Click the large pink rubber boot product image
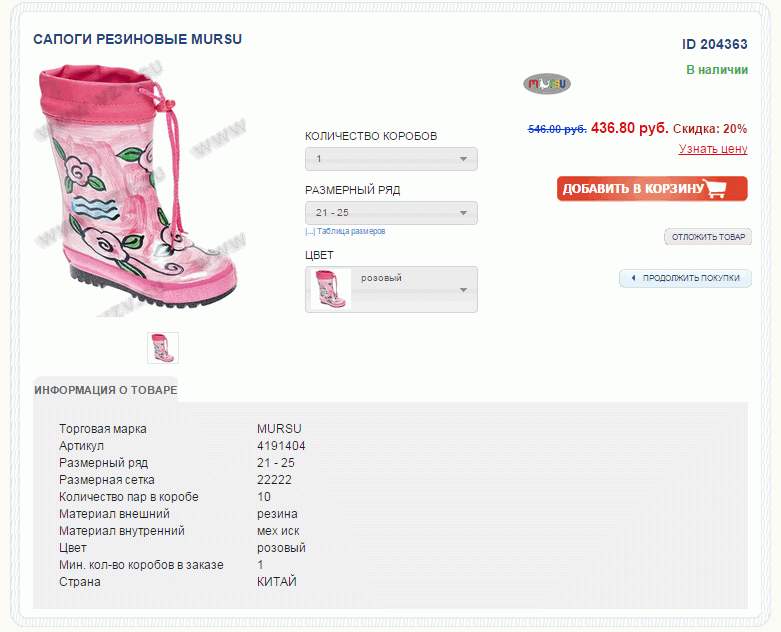The height and width of the screenshot is (632, 781). coord(139,189)
